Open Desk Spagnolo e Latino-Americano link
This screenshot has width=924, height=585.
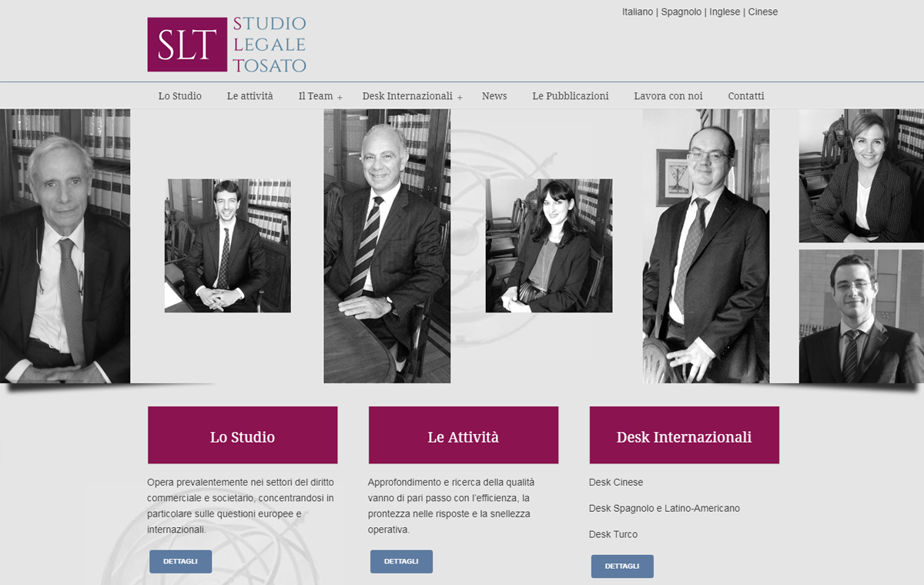[x=665, y=509]
